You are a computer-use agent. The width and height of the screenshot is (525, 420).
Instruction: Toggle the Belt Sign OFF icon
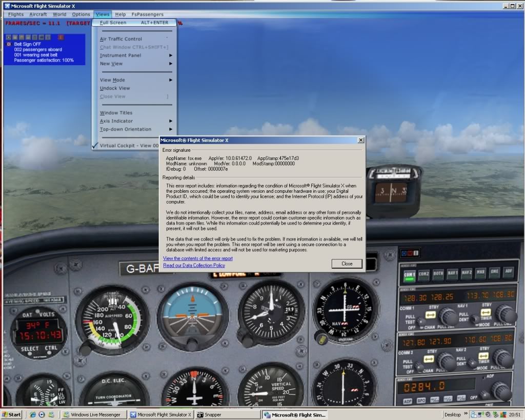9,44
